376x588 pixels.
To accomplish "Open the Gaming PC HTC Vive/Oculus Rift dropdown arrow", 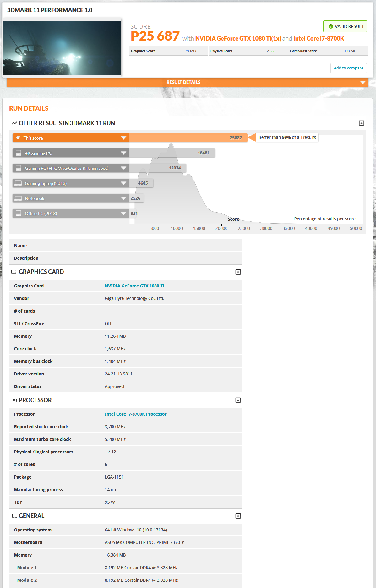I will tap(123, 168).
